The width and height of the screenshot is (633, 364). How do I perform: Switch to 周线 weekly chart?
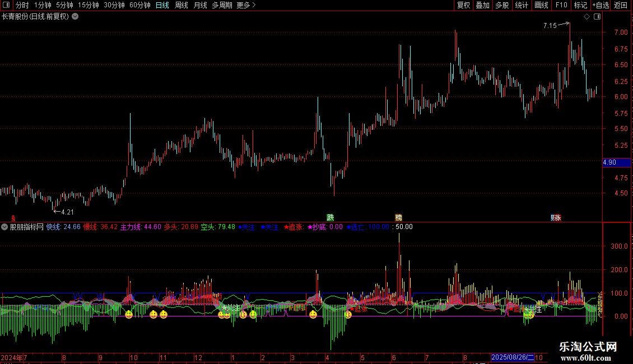(181, 5)
